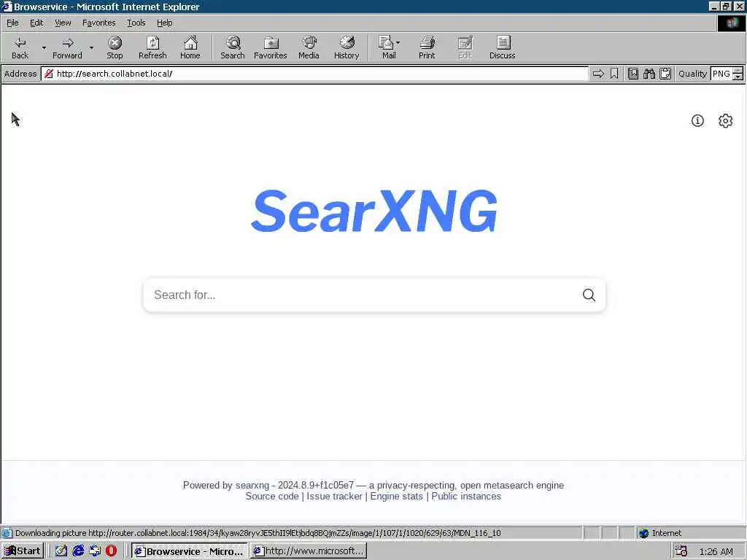
Task: Open the Favorites menu
Action: 98,23
